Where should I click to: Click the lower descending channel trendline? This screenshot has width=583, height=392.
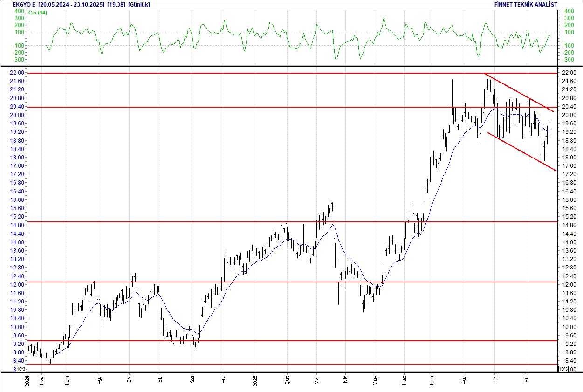(x=522, y=151)
